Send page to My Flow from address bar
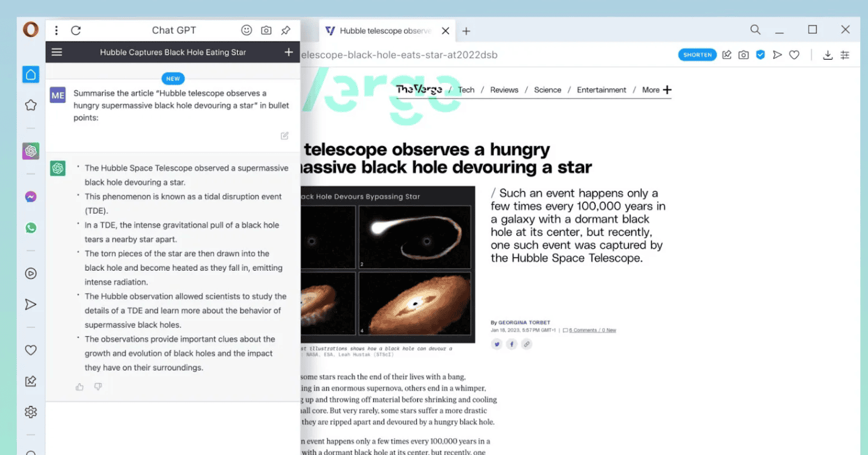868x455 pixels. pyautogui.click(x=777, y=55)
